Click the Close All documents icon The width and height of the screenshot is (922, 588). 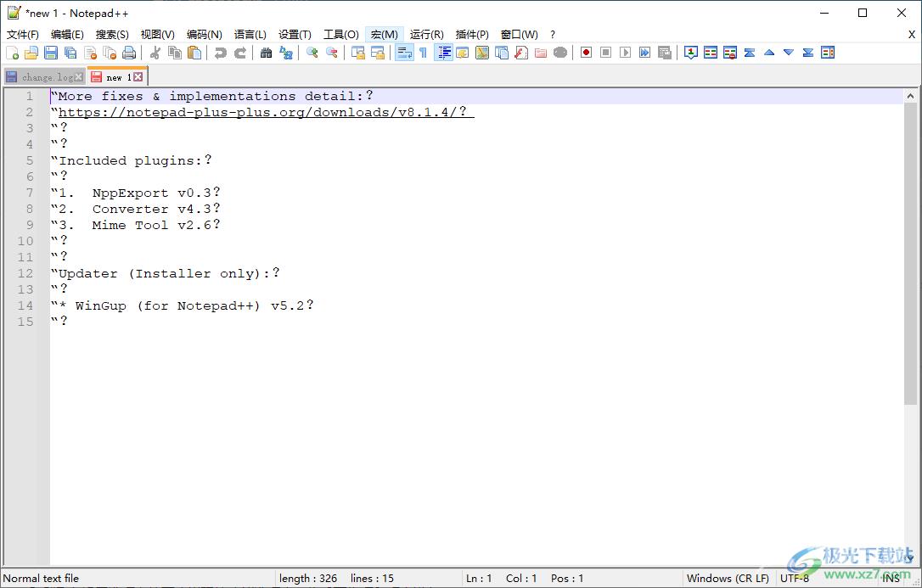[110, 53]
